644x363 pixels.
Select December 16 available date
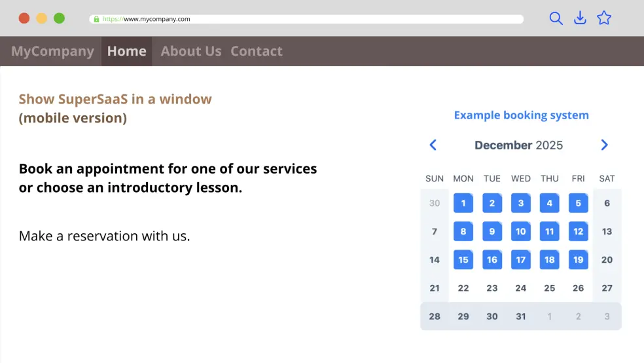pyautogui.click(x=492, y=259)
